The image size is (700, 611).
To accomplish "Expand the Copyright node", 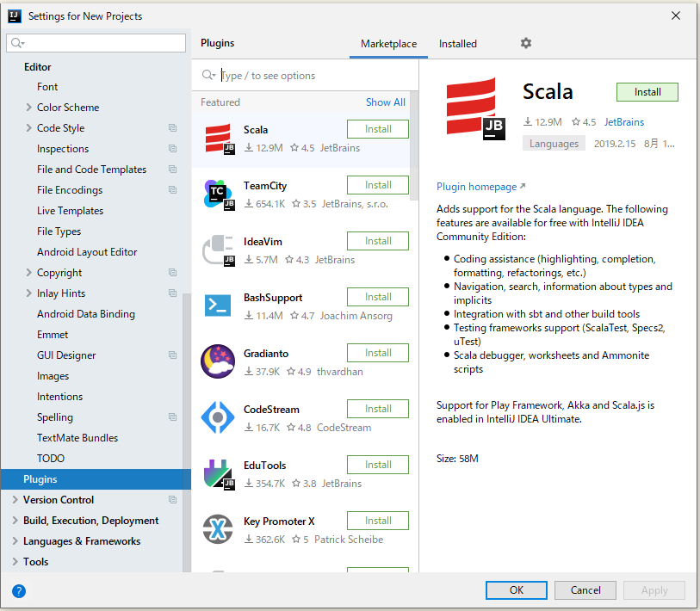I will [29, 272].
